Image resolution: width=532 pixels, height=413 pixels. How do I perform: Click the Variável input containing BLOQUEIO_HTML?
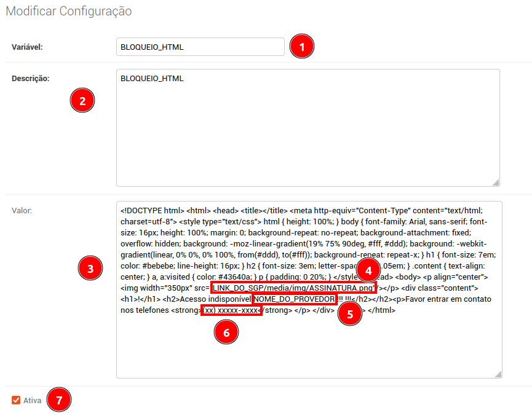[x=200, y=47]
